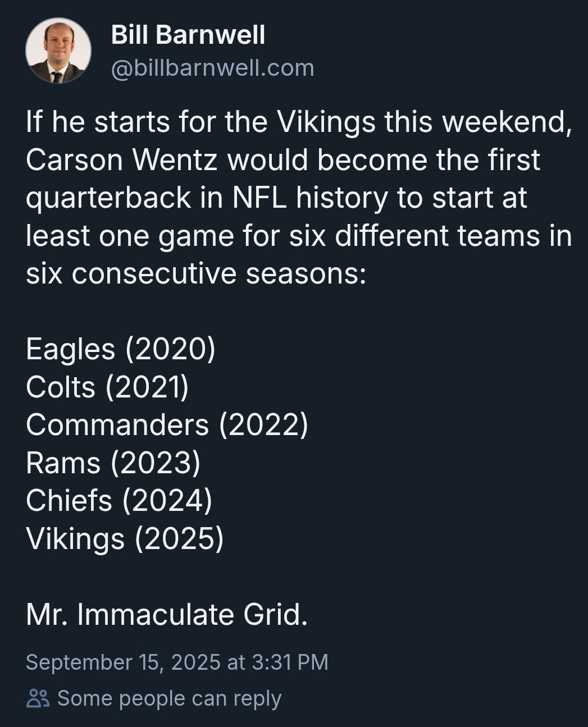This screenshot has height=727, width=588.
Task: Select the Eagles (2020) line
Action: [x=120, y=349]
